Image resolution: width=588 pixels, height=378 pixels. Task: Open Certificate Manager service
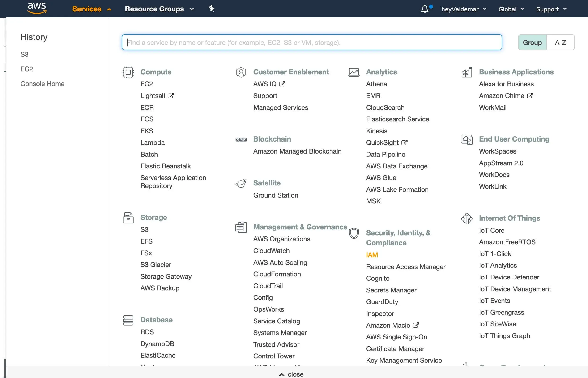(395, 349)
